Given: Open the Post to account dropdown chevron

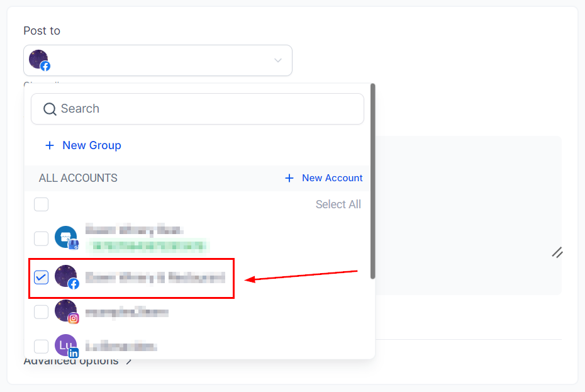Looking at the screenshot, I should pyautogui.click(x=277, y=60).
